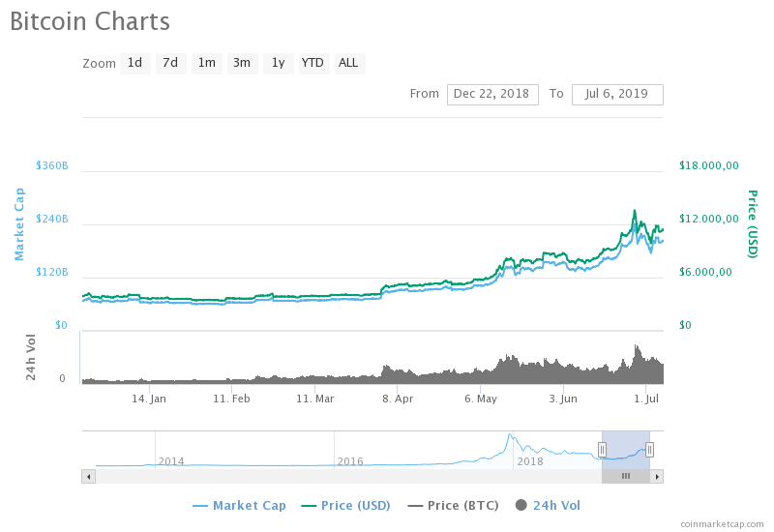The width and height of the screenshot is (774, 532).
Task: Select the YTD zoom option
Action: 313,63
